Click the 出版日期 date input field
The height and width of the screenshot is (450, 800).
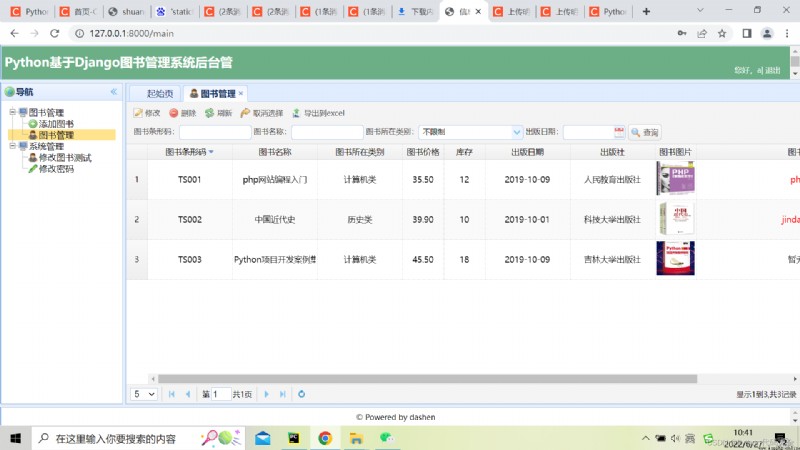588,132
